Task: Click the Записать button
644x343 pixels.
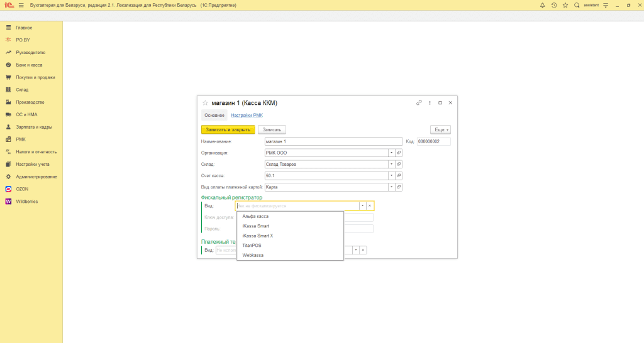Action: coord(272,129)
